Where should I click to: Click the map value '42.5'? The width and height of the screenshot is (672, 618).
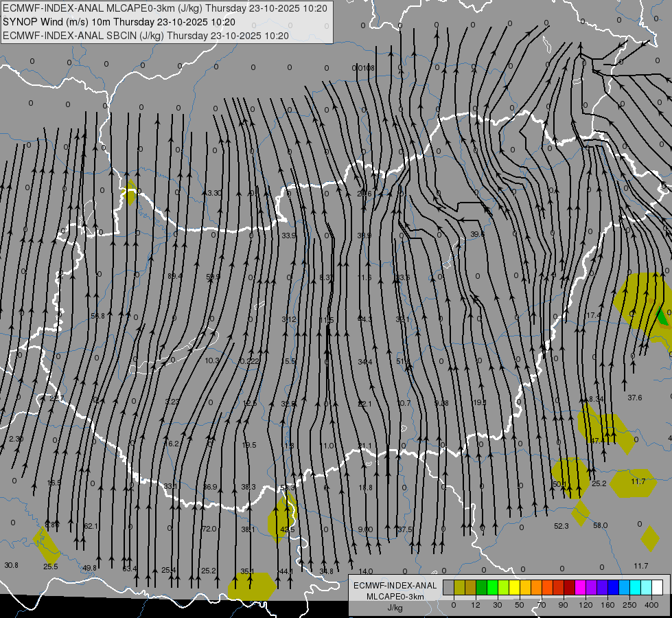click(288, 529)
